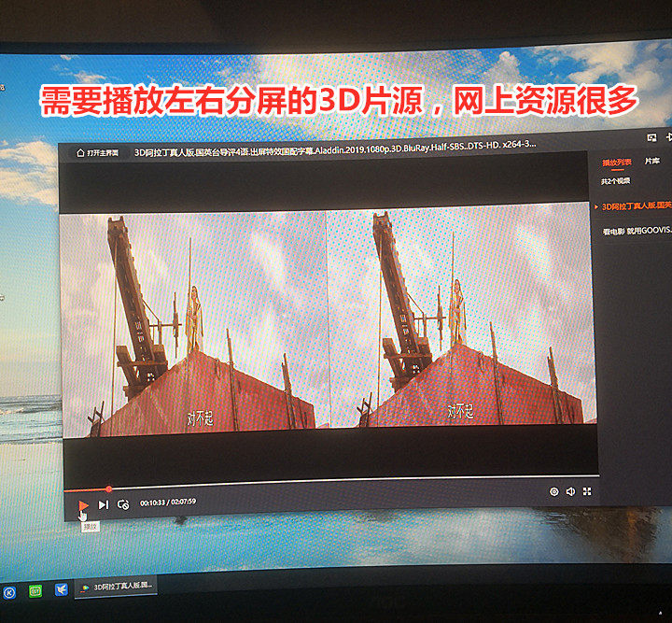672x623 pixels.
Task: Click the playback progress bar handle
Action: point(109,488)
